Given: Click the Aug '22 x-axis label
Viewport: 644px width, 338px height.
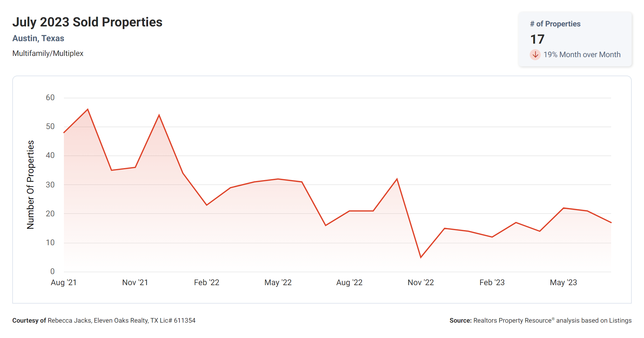Looking at the screenshot, I should pos(349,282).
